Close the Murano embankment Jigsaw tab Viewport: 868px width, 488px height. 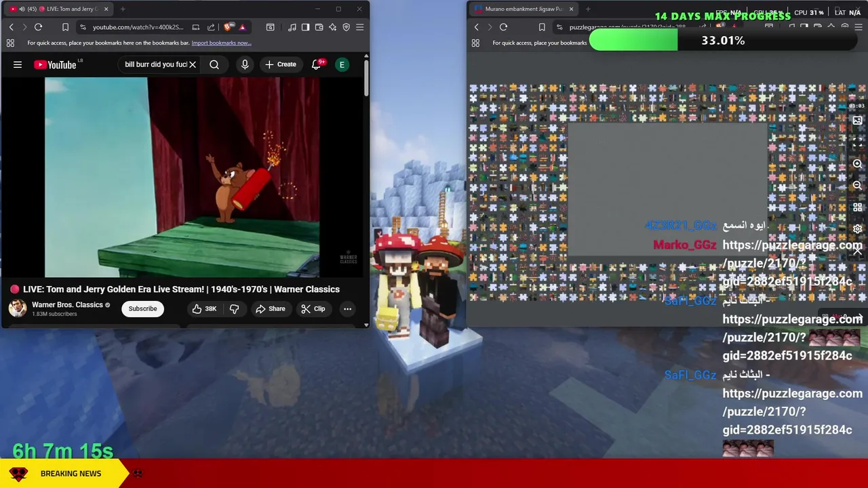click(571, 9)
